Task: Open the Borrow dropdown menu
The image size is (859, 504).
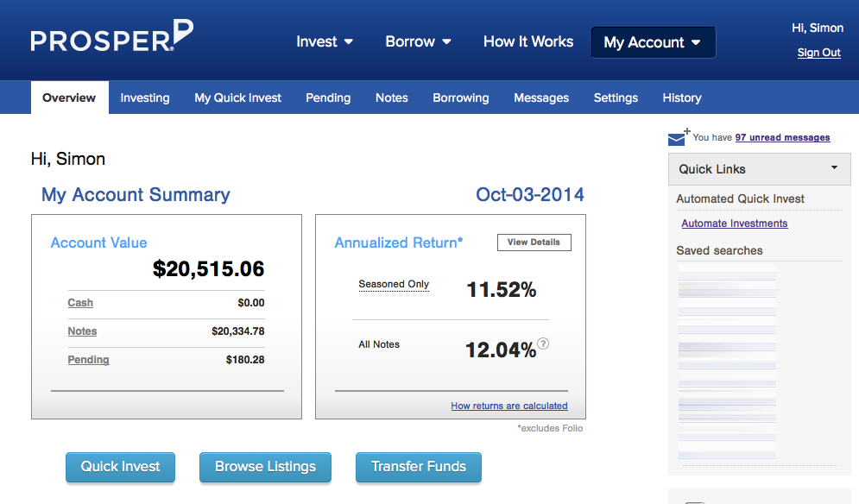Action: click(418, 41)
